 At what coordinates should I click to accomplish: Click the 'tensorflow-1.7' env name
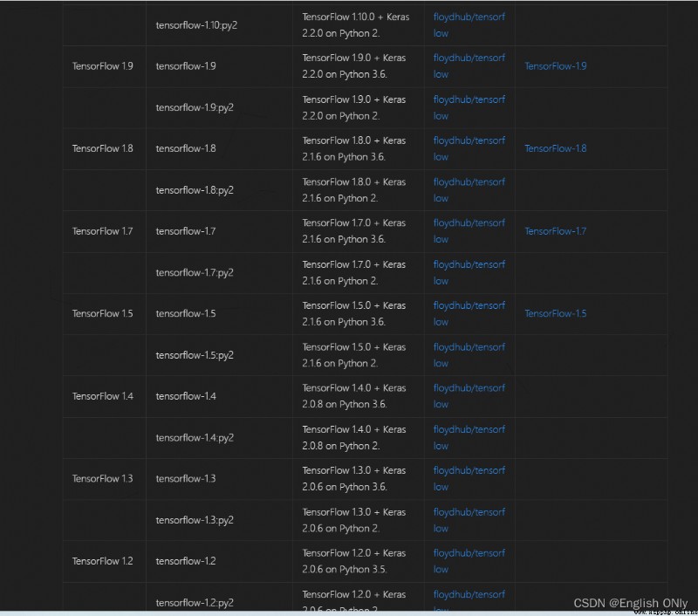pos(186,231)
